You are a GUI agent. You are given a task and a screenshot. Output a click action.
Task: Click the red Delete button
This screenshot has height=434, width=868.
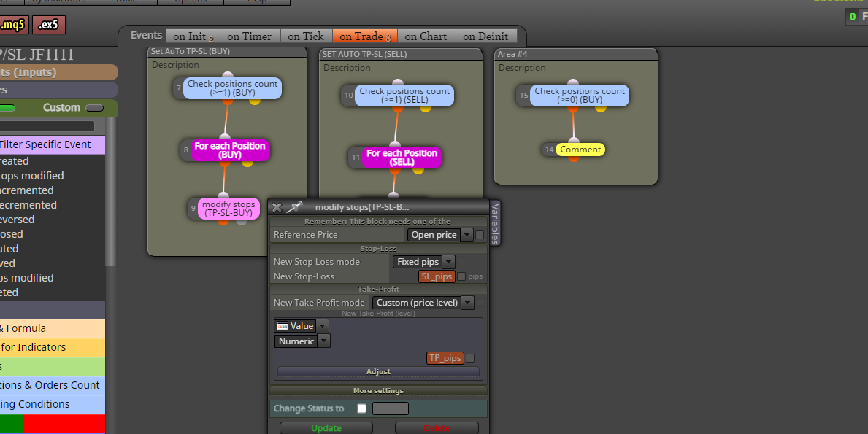(x=437, y=428)
